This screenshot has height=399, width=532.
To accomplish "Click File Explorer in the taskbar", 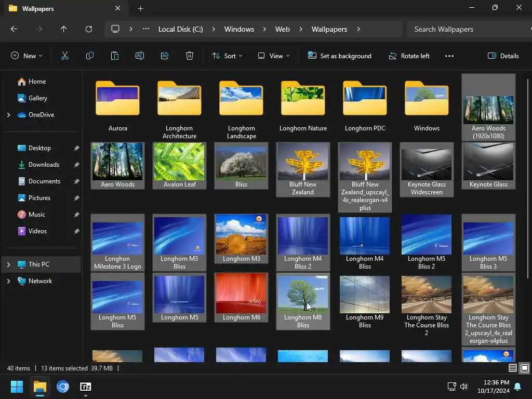I will (39, 387).
